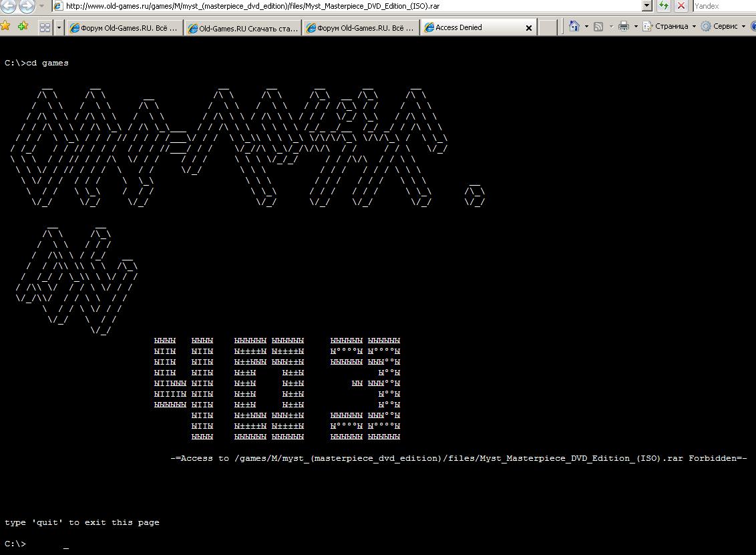756x555 pixels.
Task: Click the bottom 'C:\>' command prompt
Action: click(x=15, y=544)
